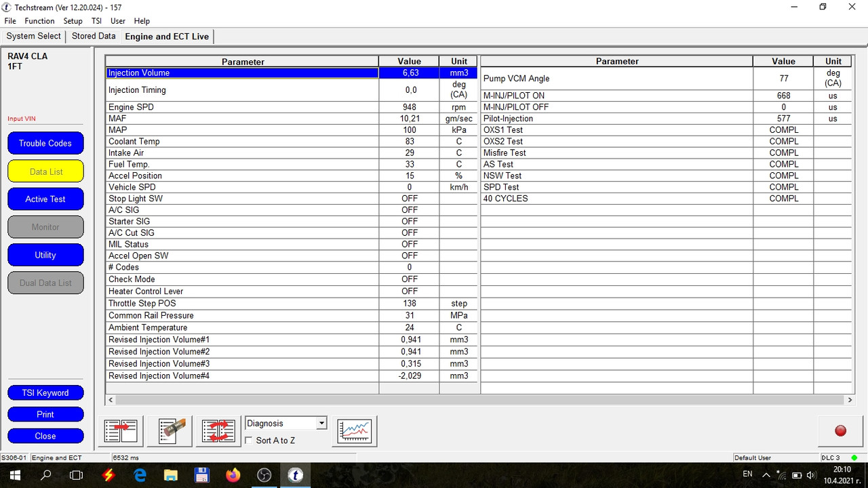The image size is (868, 488).
Task: Switch to the Stored Data tab
Action: pyautogui.click(x=94, y=36)
